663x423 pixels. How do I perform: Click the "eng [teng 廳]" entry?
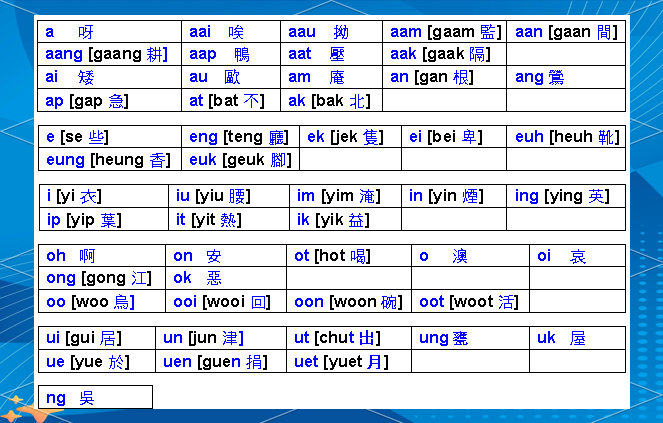pyautogui.click(x=236, y=137)
